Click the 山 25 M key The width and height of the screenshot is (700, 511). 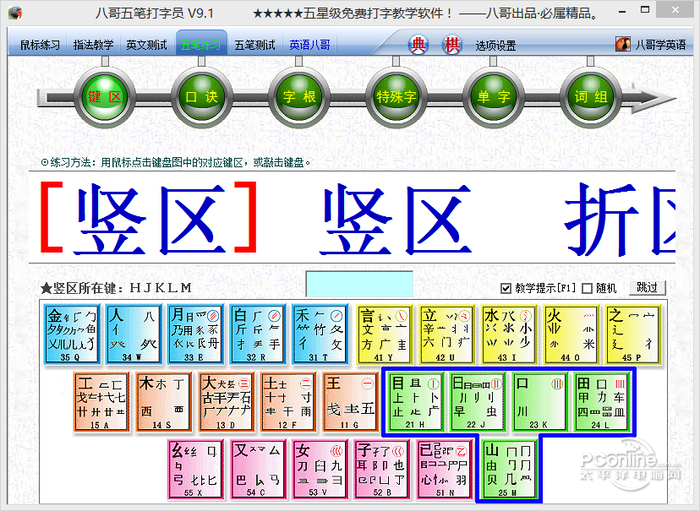click(x=509, y=470)
